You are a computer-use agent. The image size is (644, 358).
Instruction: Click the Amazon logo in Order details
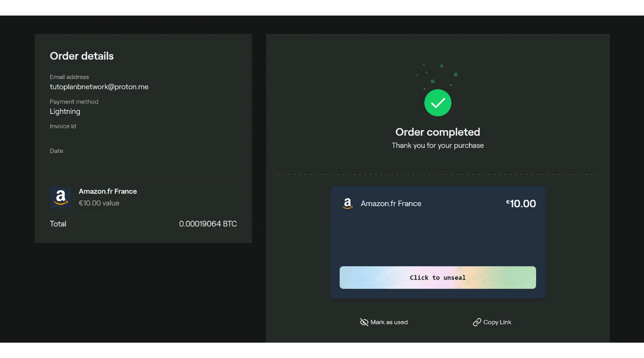point(61,197)
